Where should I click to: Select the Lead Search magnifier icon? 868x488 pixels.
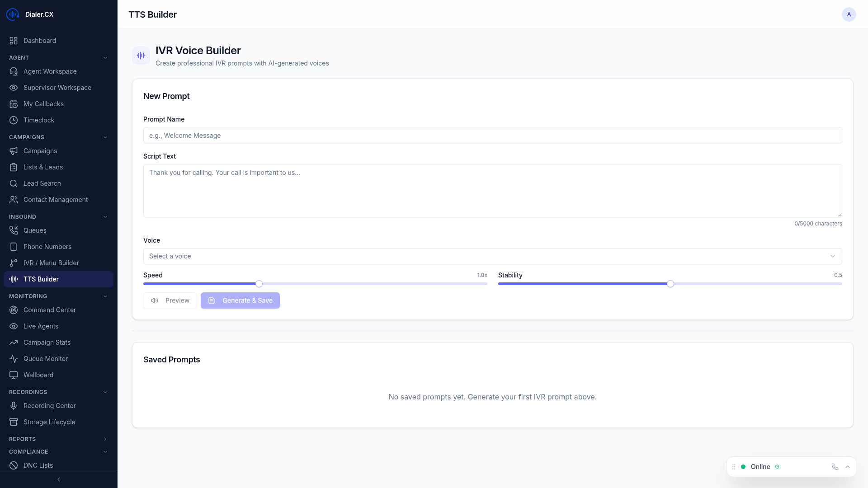coord(14,183)
